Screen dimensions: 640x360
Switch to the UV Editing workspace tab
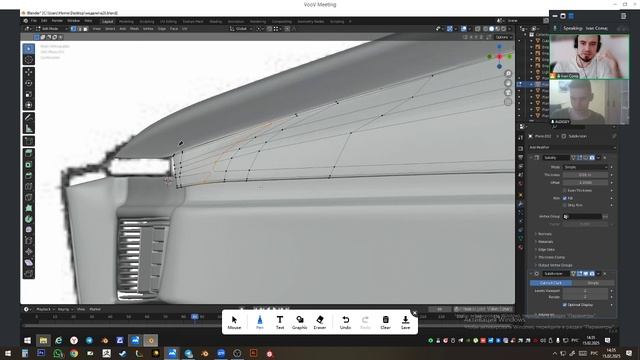click(168, 21)
